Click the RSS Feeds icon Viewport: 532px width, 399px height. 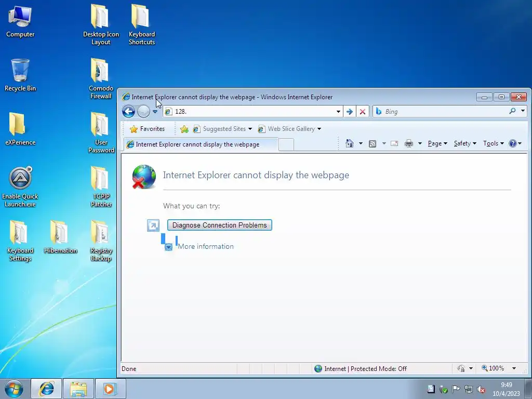click(x=373, y=144)
